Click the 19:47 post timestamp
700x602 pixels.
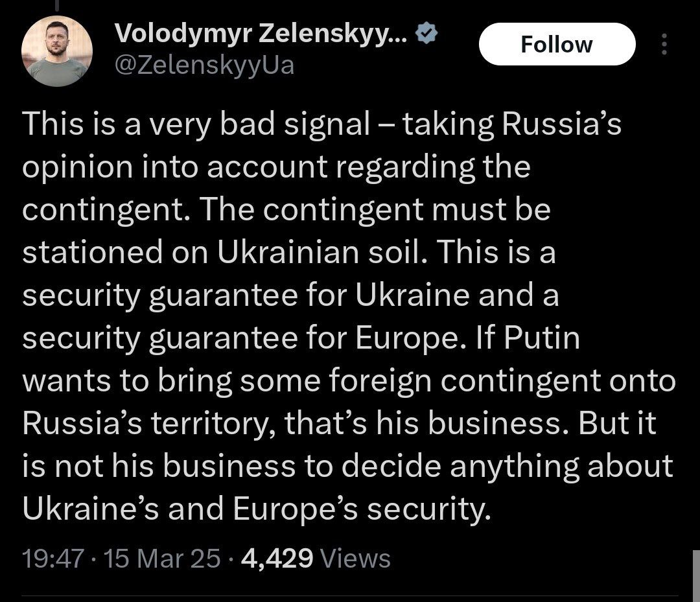point(52,558)
